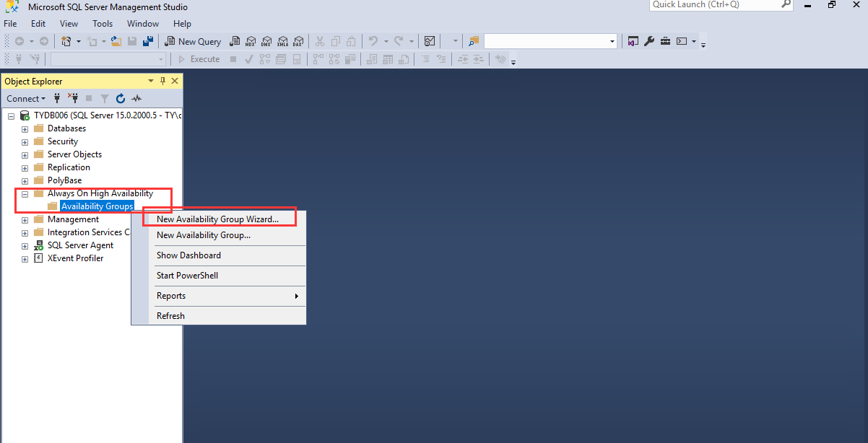Open the Tools menu
The height and width of the screenshot is (443, 868).
[x=103, y=24]
